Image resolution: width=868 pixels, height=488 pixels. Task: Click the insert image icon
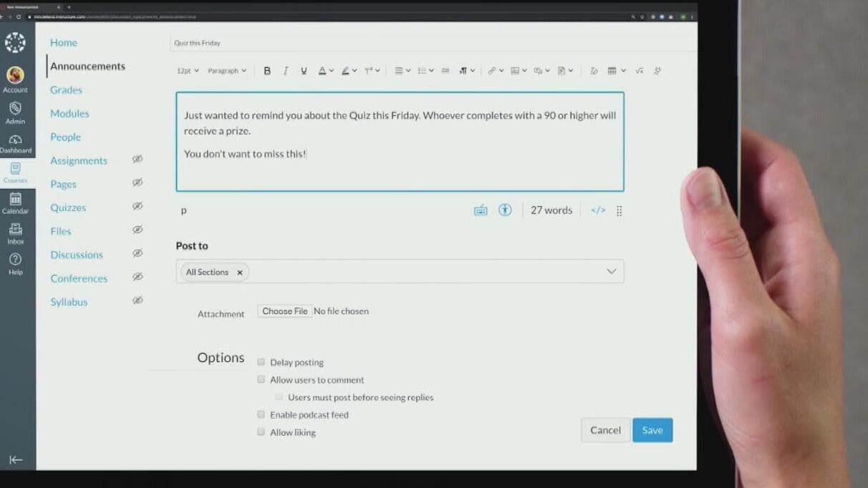tap(515, 71)
